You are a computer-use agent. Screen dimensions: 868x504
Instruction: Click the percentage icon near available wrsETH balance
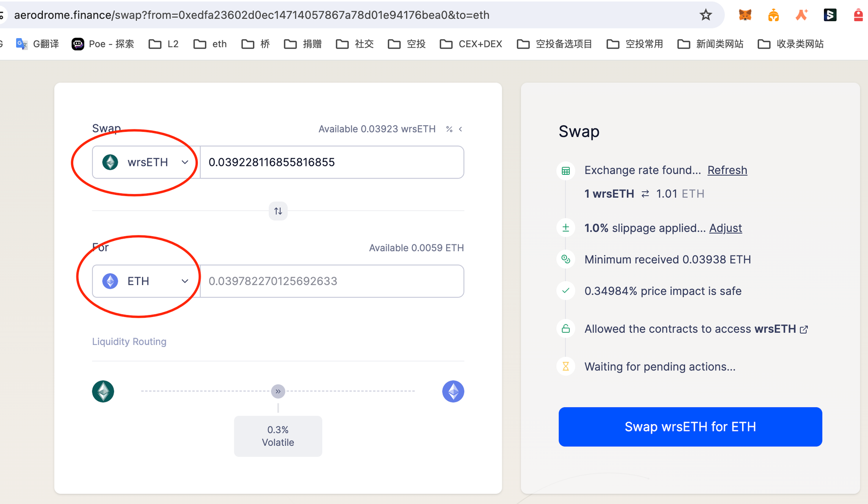(449, 129)
